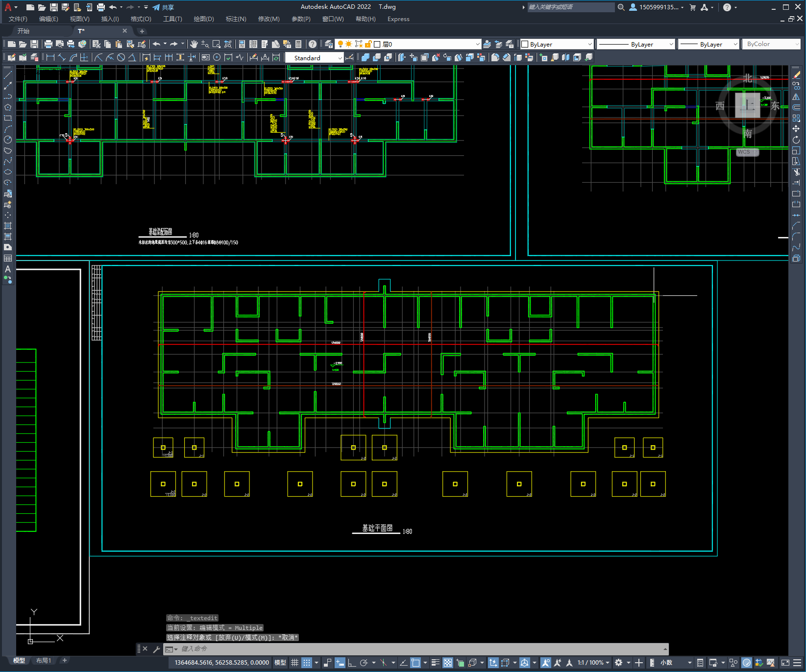The height and width of the screenshot is (672, 806).
Task: Click the white 层0 layer color swatch
Action: tap(377, 44)
